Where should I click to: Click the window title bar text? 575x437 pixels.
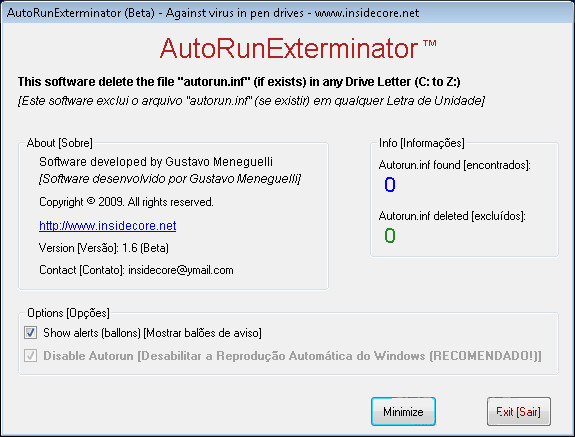point(213,13)
